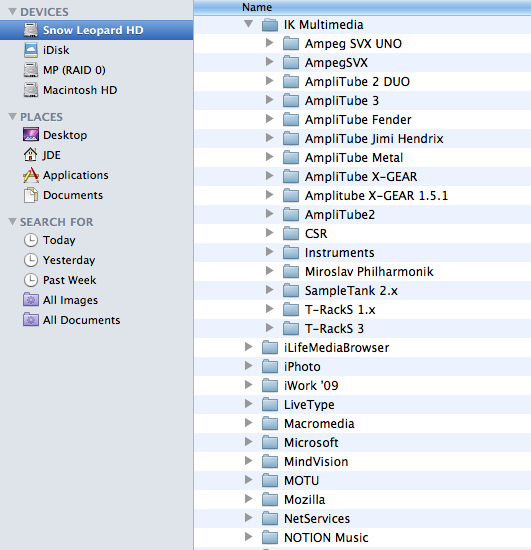Click the iWork '09 folder name
This screenshot has width=531, height=550.
pos(311,386)
